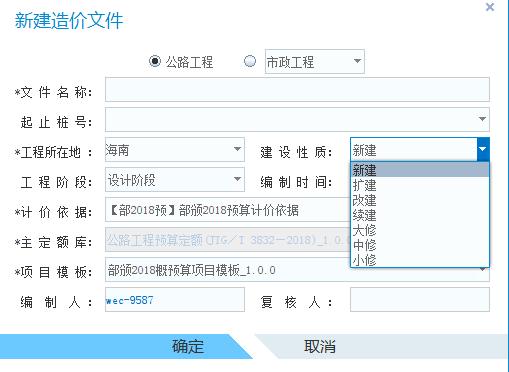Choose 新建 in the dropdown list
The image size is (509, 372).
click(420, 170)
